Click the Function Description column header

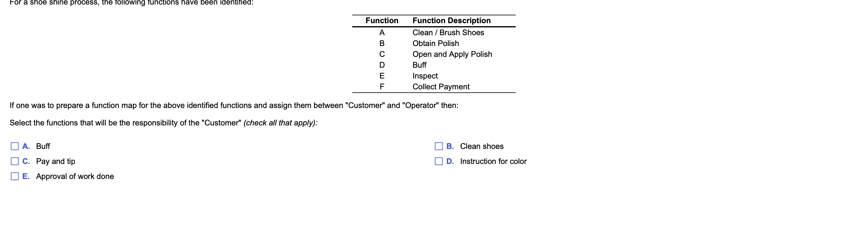point(451,20)
